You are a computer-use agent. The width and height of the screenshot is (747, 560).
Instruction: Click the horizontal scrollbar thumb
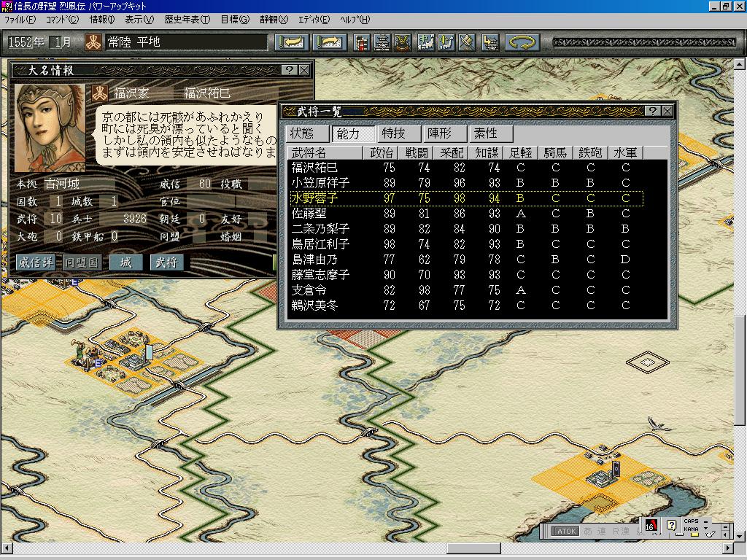click(473, 548)
